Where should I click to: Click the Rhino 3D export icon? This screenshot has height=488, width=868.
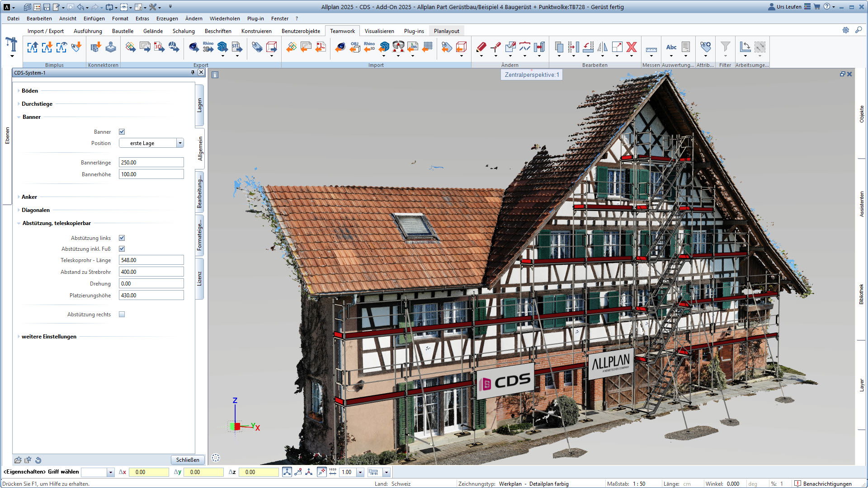pyautogui.click(x=208, y=47)
